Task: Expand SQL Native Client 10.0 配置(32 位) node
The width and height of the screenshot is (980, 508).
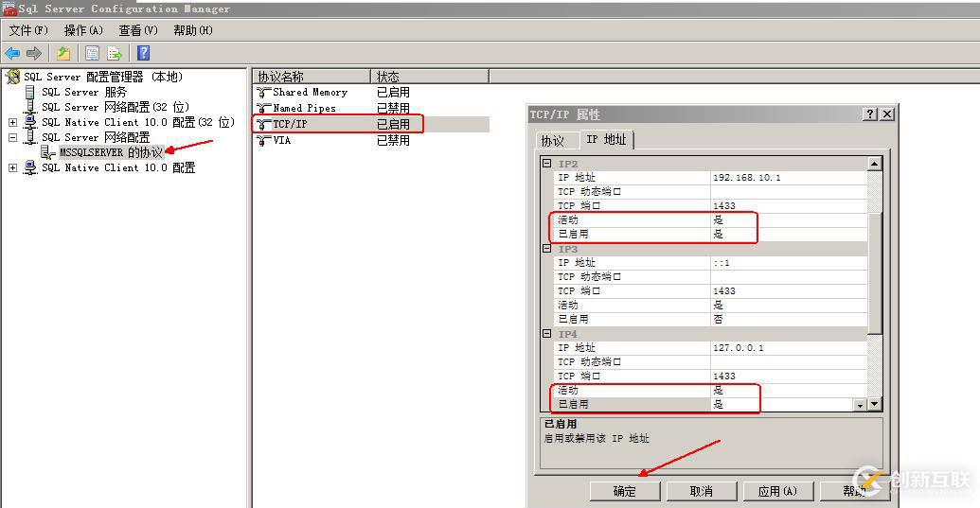Action: point(12,122)
